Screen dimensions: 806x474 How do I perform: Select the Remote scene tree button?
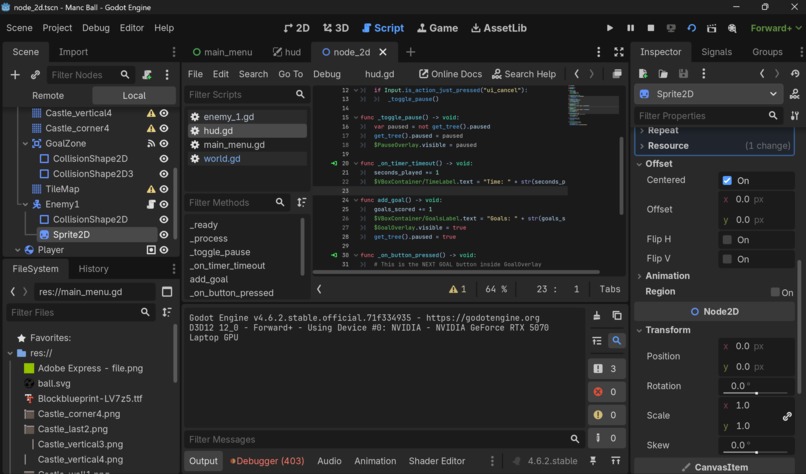[x=48, y=96]
